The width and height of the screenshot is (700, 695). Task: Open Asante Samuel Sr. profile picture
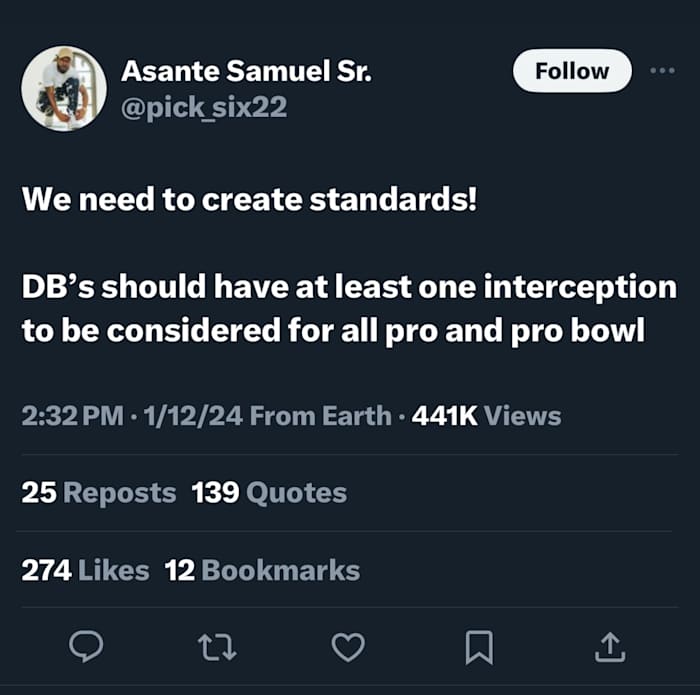point(63,88)
